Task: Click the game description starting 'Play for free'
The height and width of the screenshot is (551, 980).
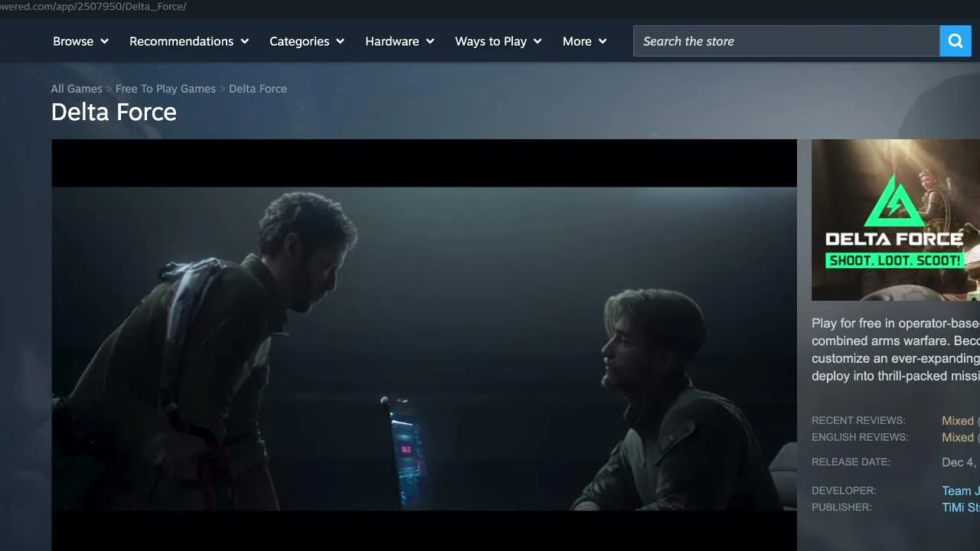Action: coord(896,350)
